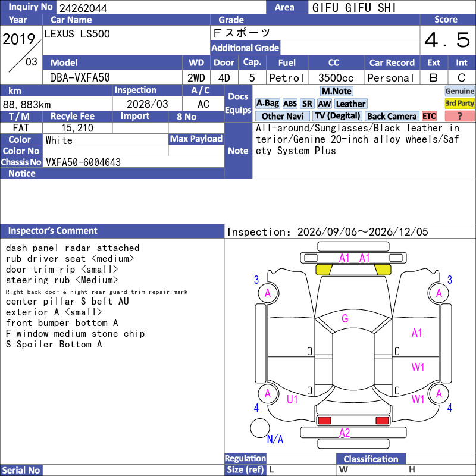Click the ABS equipment badge
The width and height of the screenshot is (476, 476).
[x=290, y=104]
